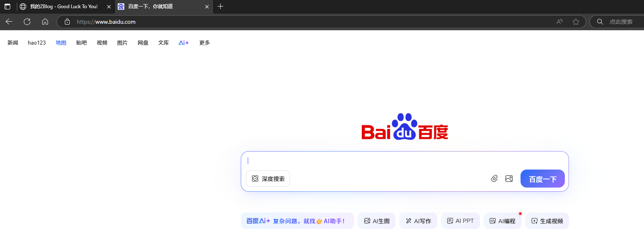Image resolution: width=644 pixels, height=249 pixels.
Task: Click the address bar URL
Action: [106, 22]
